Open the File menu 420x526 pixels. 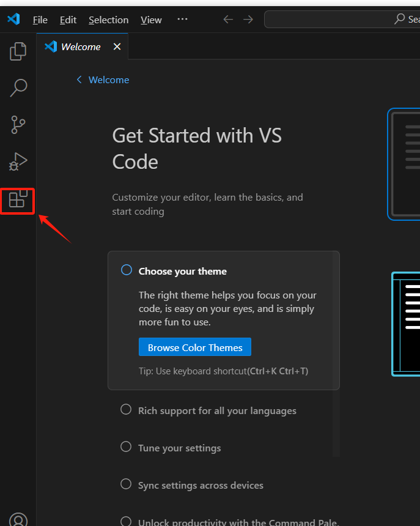tap(40, 20)
